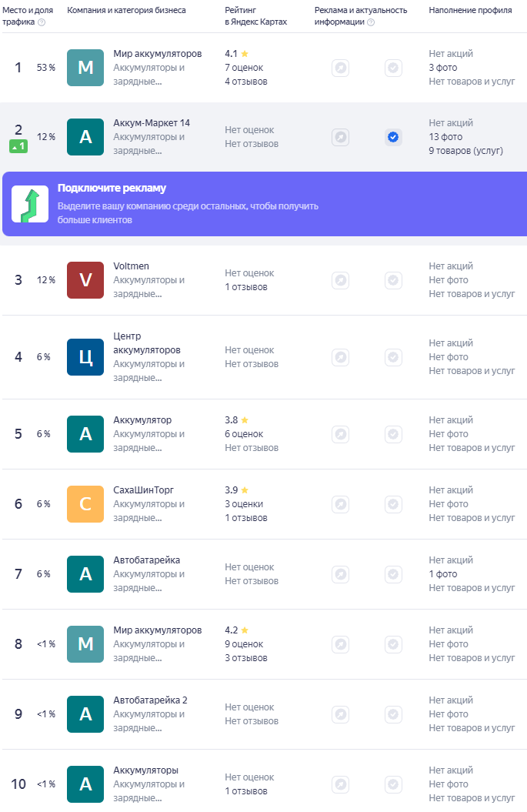Screen dimensions: 527x812
Task: Click '1 фото' in Автобатарейка row
Action: coord(443,573)
